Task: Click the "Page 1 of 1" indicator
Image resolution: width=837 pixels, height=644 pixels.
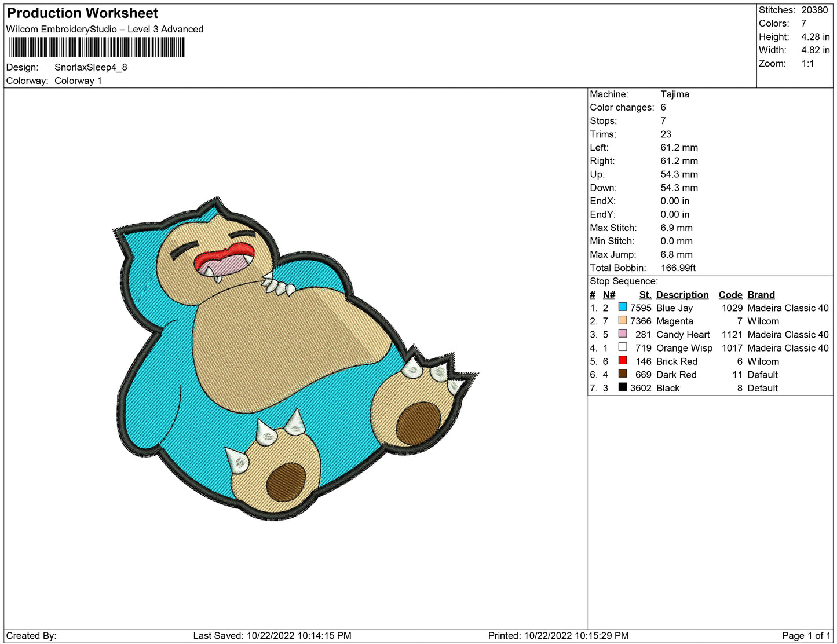Action: [806, 636]
